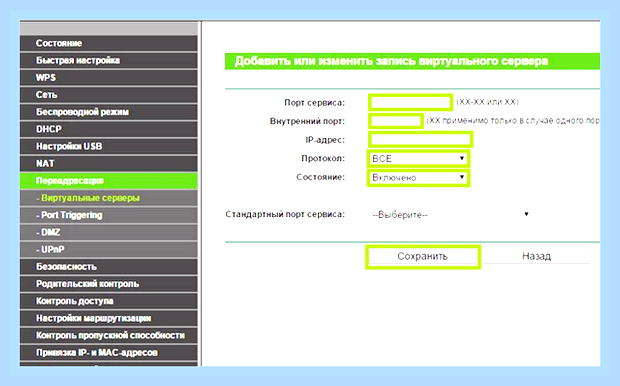
Task: Click the Сохранить button
Action: 423,256
